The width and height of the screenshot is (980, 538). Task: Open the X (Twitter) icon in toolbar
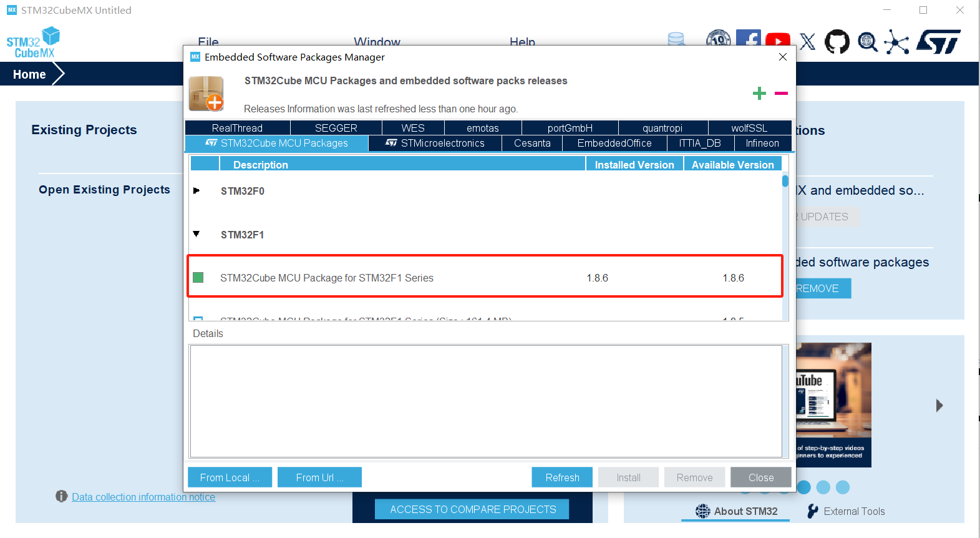807,42
